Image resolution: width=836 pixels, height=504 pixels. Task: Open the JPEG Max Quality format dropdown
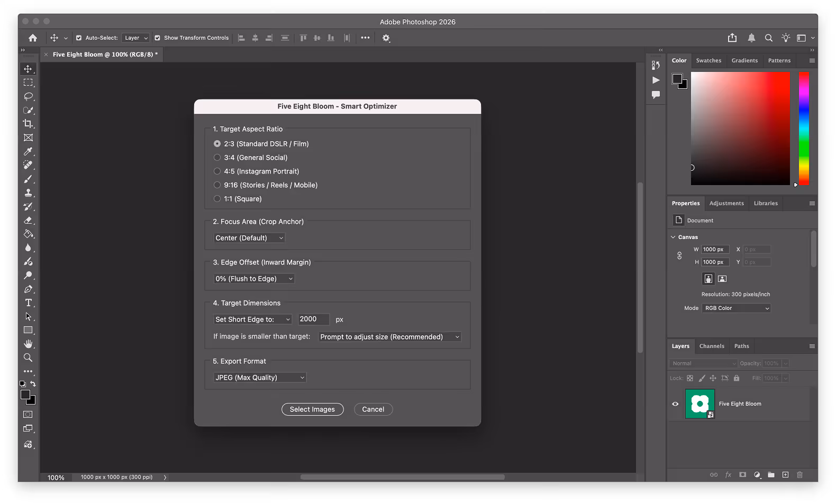click(260, 378)
